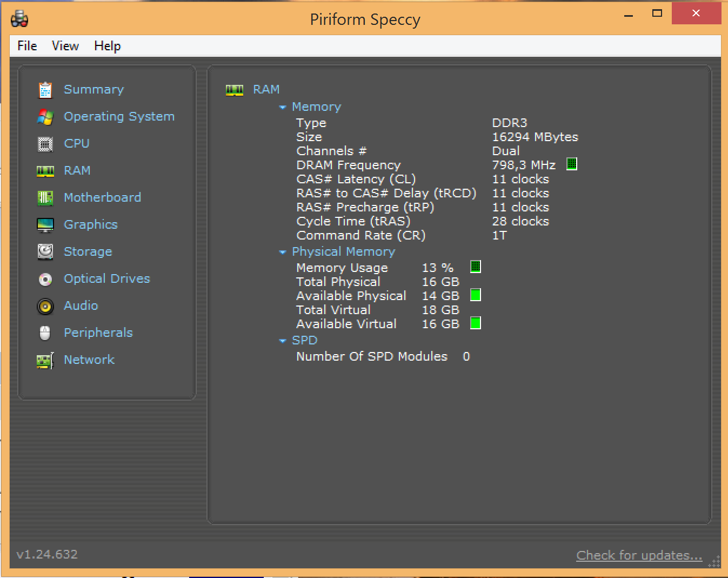
Task: Click the Network card icon
Action: point(45,360)
